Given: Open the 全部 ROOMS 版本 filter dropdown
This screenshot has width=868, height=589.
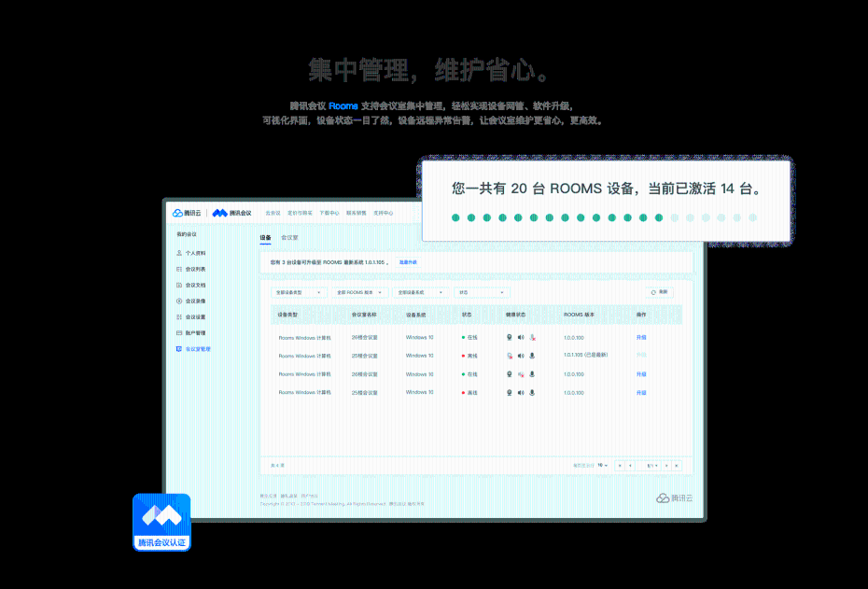Looking at the screenshot, I should pos(360,292).
